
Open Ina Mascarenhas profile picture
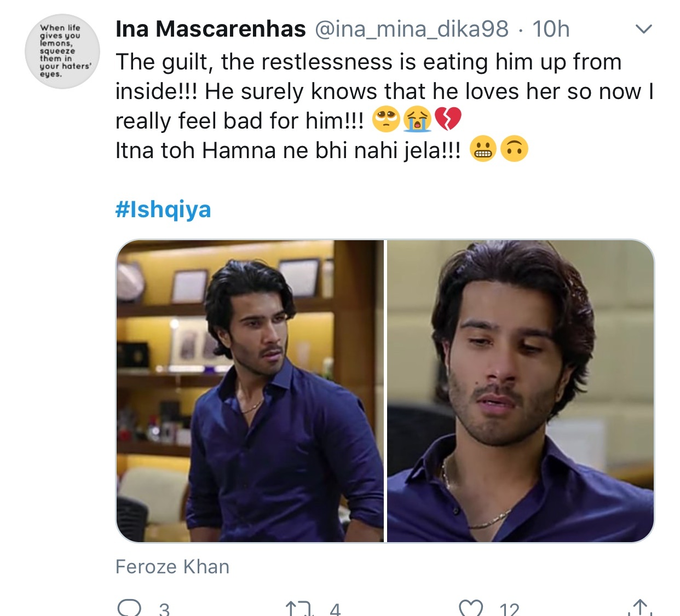click(x=62, y=51)
